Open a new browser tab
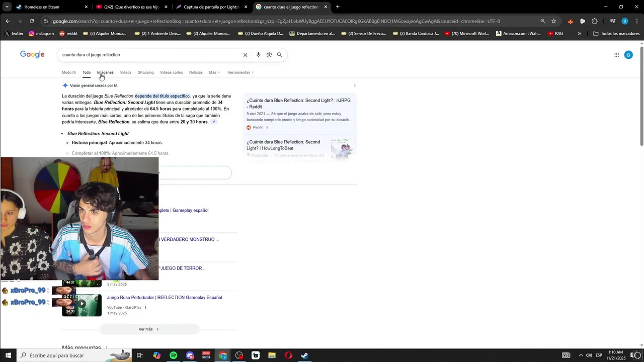 pyautogui.click(x=338, y=7)
